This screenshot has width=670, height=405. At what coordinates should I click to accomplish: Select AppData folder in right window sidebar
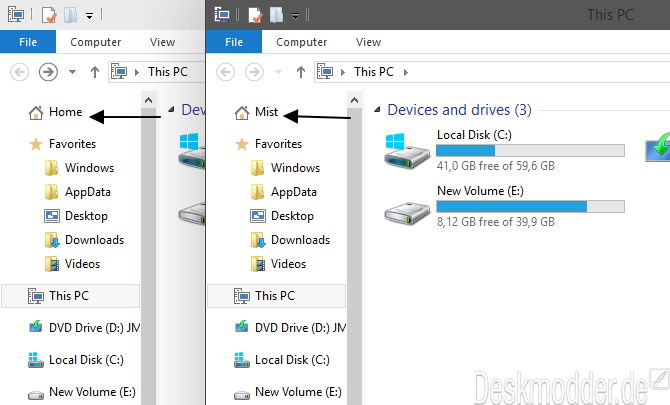[284, 192]
